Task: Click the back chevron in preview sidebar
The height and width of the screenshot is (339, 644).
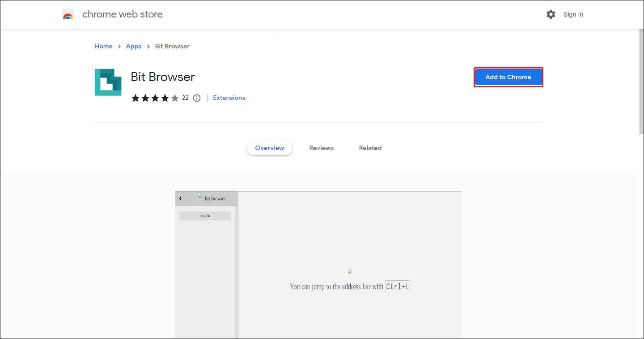Action: pyautogui.click(x=180, y=198)
